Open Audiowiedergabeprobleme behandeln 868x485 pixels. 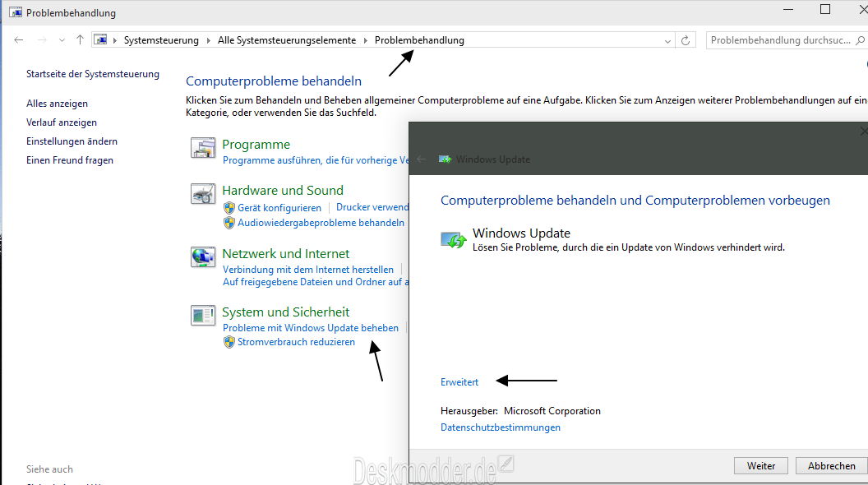pyautogui.click(x=321, y=223)
